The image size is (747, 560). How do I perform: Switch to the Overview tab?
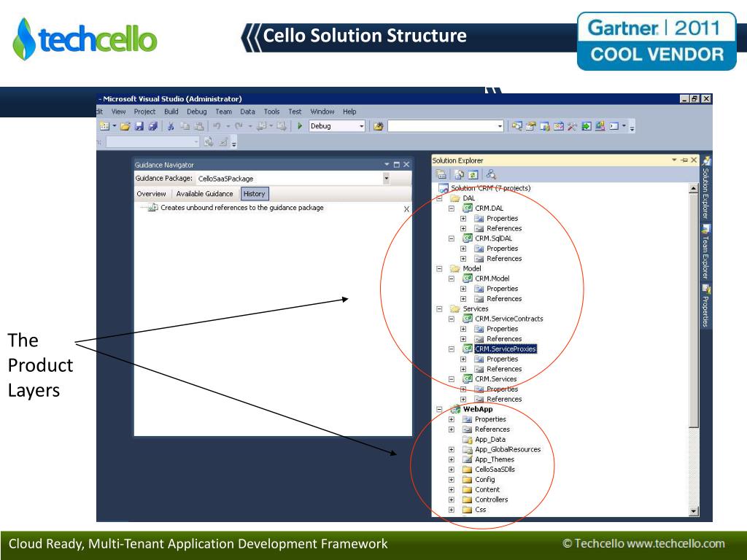[151, 194]
